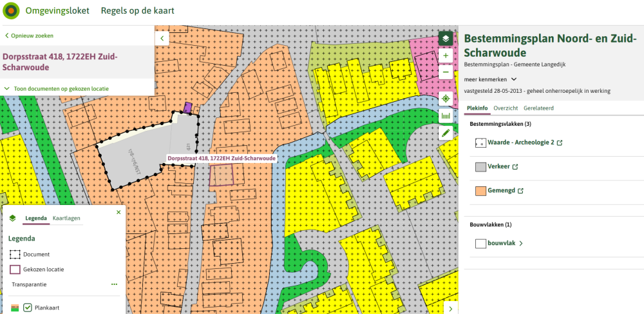Click the orange Gemengd color swatch

pyautogui.click(x=480, y=191)
